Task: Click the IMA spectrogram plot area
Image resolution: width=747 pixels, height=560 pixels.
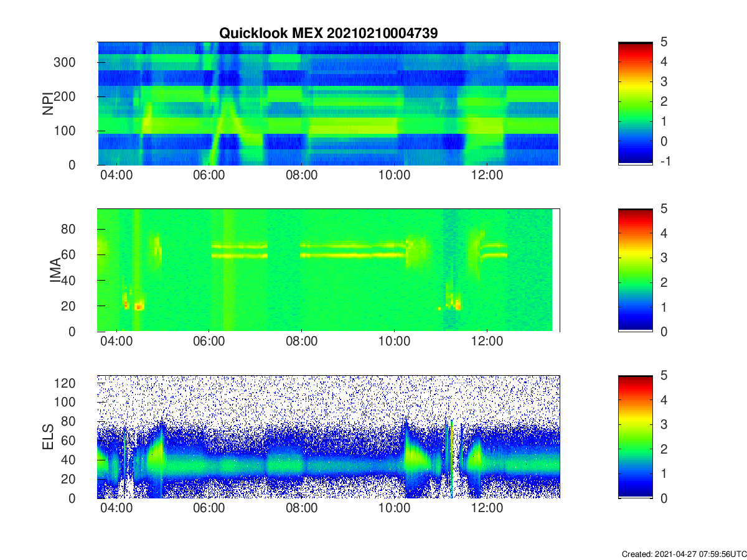Action: tap(328, 270)
